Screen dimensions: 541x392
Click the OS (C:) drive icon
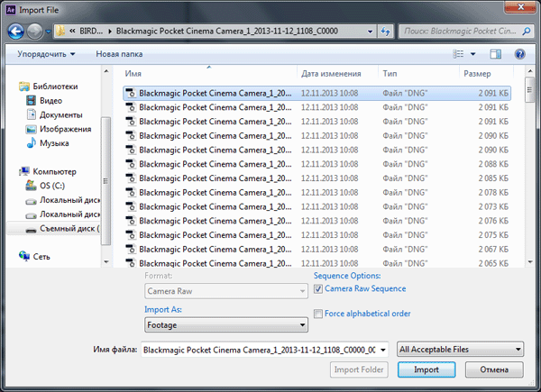(x=31, y=186)
